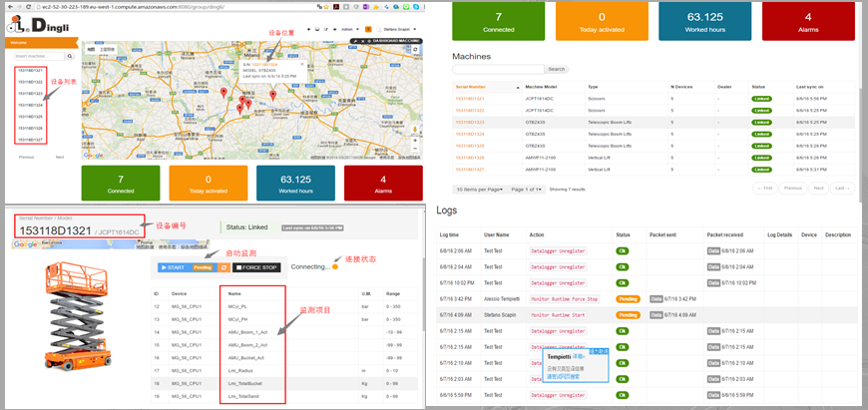Click the Machines Search button

pyautogui.click(x=556, y=69)
